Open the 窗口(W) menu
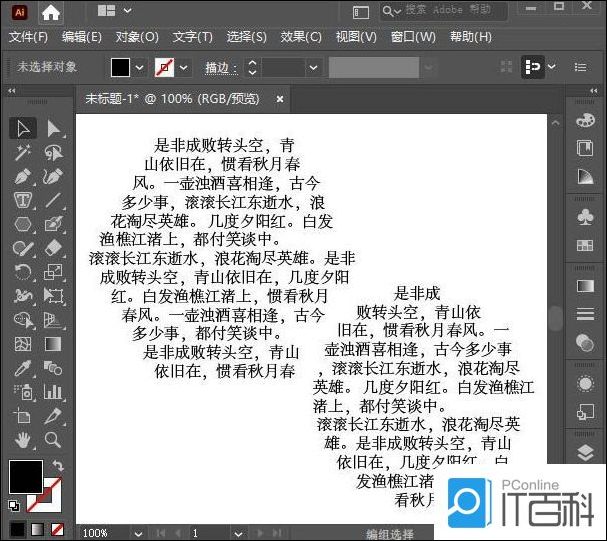 tap(413, 37)
